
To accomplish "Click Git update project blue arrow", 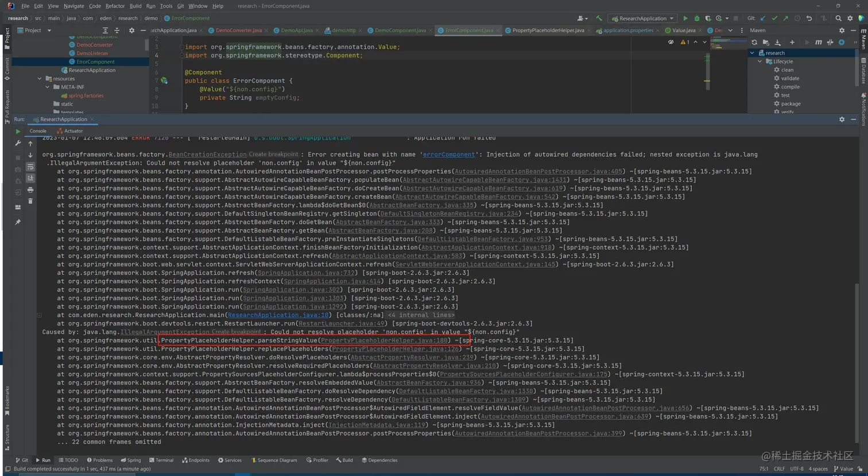I will point(763,18).
